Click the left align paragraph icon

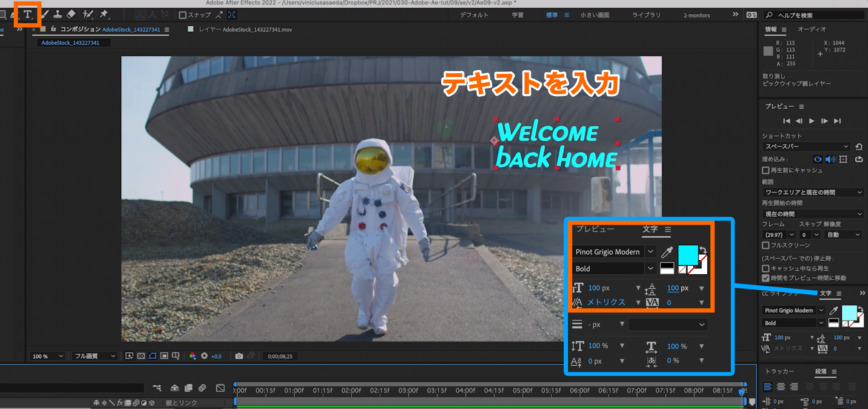click(x=768, y=387)
